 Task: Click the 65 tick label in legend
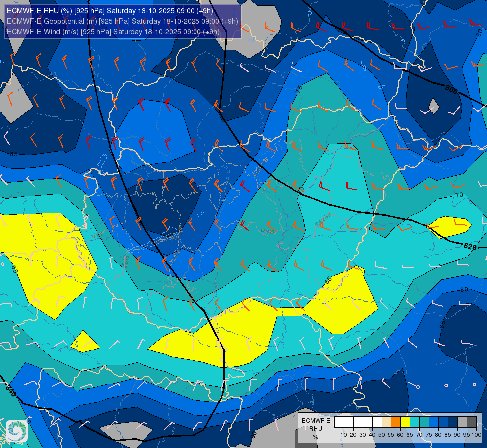tap(410, 435)
